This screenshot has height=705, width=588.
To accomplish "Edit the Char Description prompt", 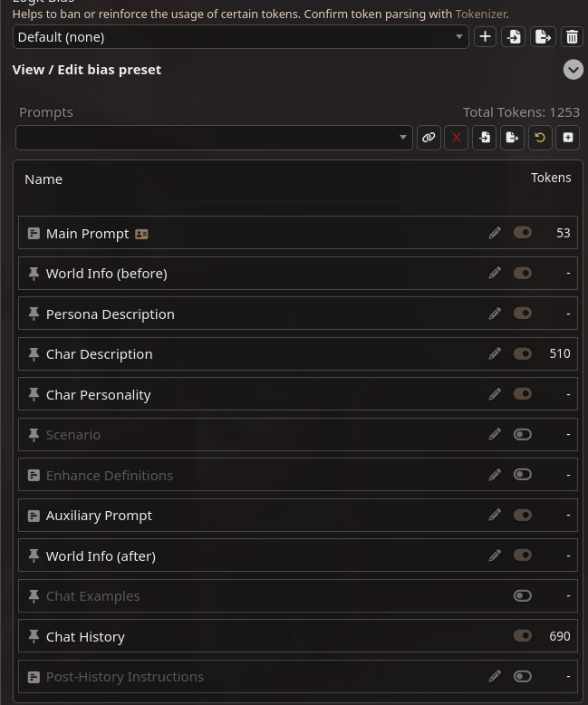I will [495, 353].
